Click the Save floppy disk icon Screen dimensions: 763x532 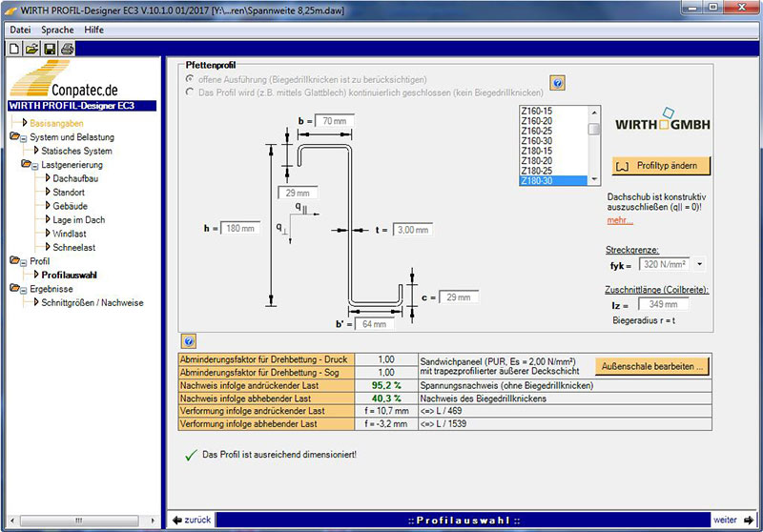coord(49,48)
